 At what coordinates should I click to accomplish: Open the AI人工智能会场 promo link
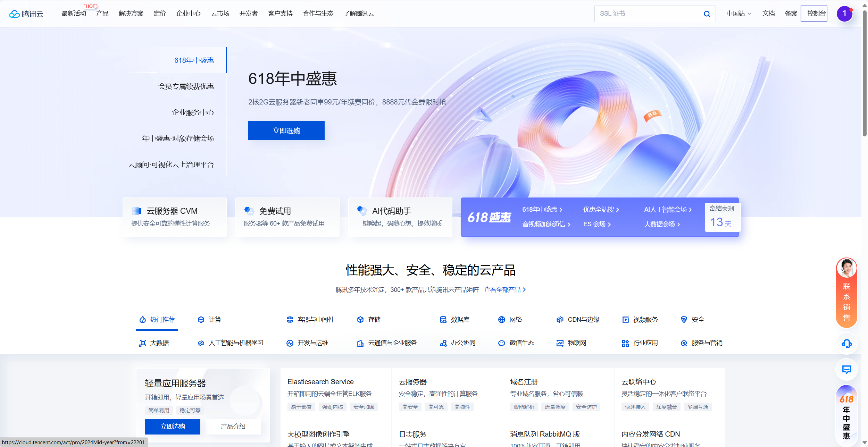click(668, 210)
